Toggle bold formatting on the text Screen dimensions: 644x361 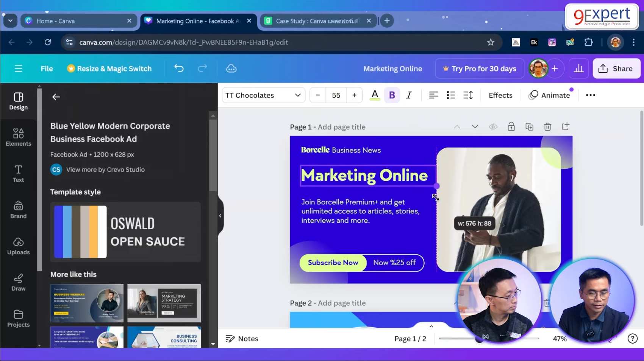pyautogui.click(x=392, y=95)
